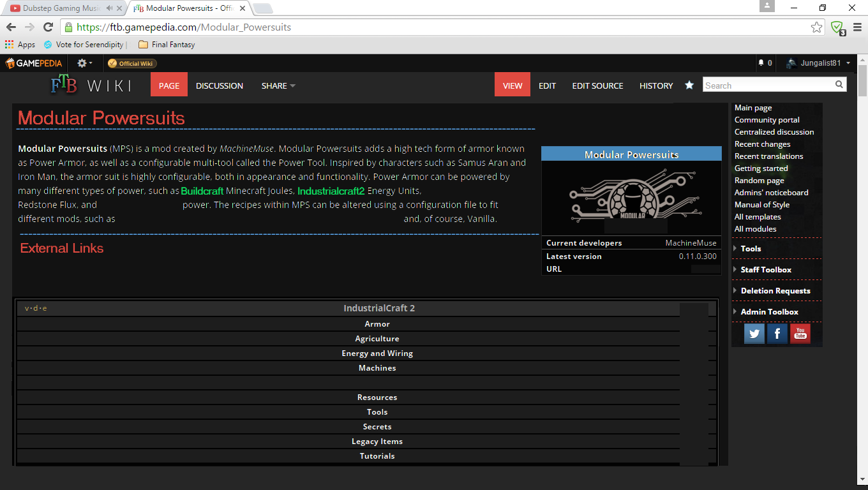
Task: Mute the Dubstep Gaming Music tab speaker
Action: pos(109,8)
